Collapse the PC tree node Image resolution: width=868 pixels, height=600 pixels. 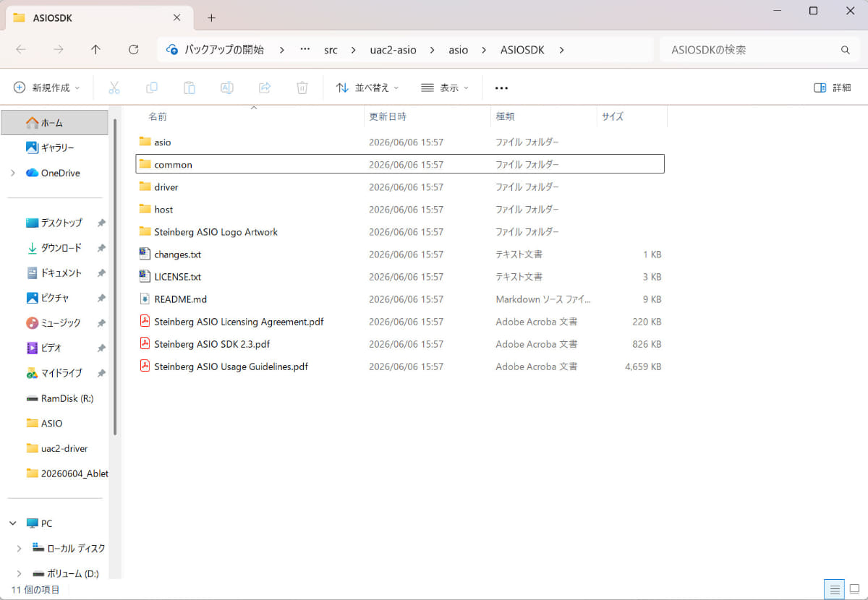click(13, 523)
